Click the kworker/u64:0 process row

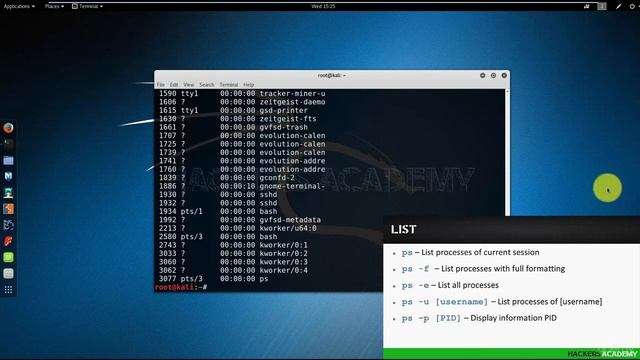(x=238, y=228)
